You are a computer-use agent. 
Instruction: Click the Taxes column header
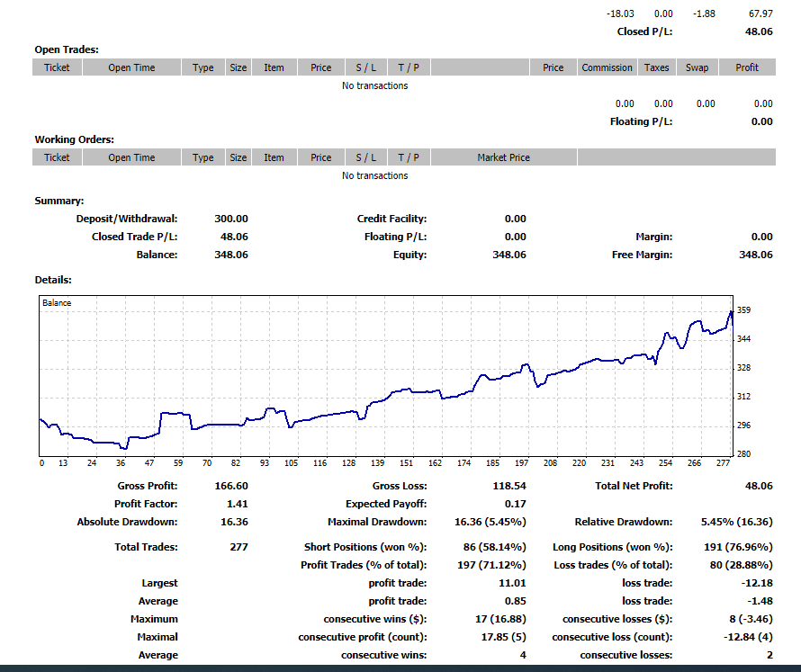point(656,67)
